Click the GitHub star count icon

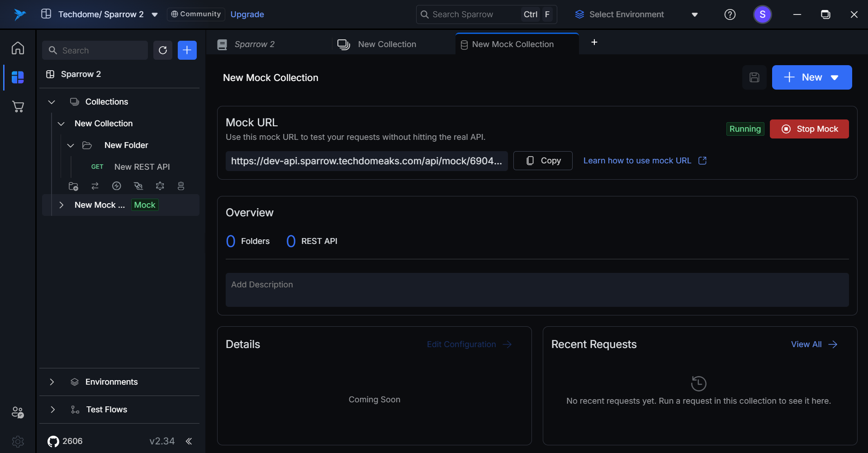[53, 441]
